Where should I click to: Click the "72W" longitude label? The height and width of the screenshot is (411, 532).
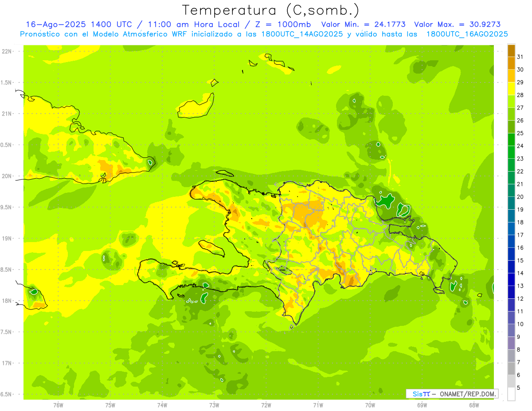(x=266, y=405)
